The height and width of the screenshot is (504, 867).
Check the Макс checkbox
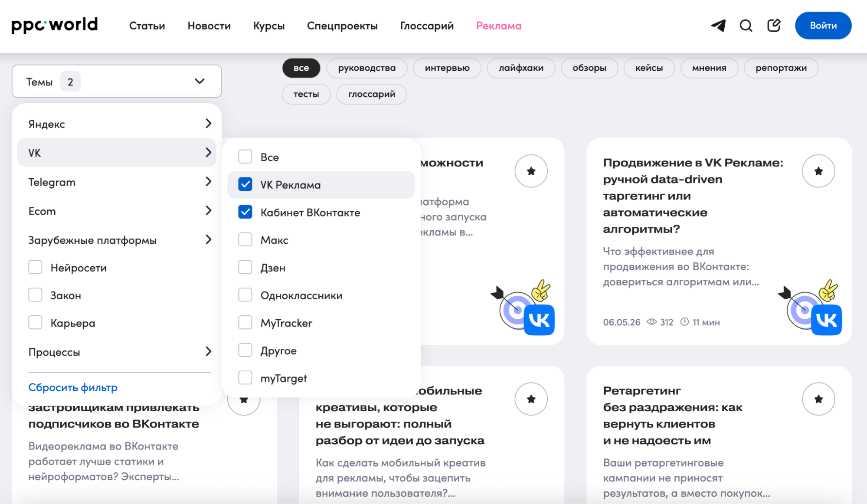[x=245, y=239]
